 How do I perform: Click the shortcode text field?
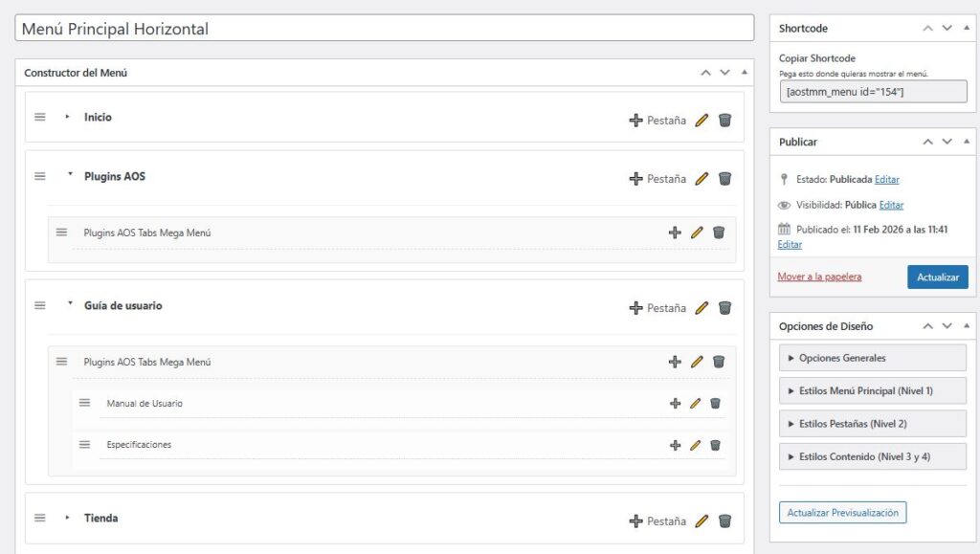click(872, 91)
